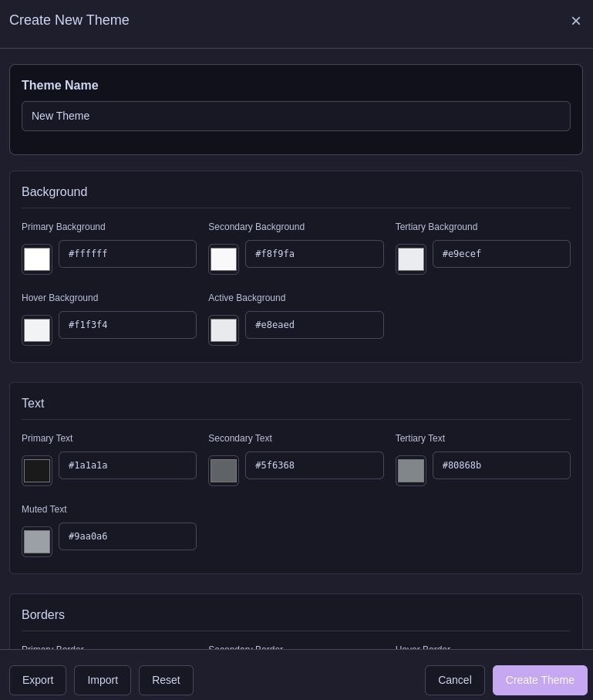Open the Tertiary Background color swatch
Image resolution: width=593 pixels, height=700 pixels.
(x=410, y=259)
